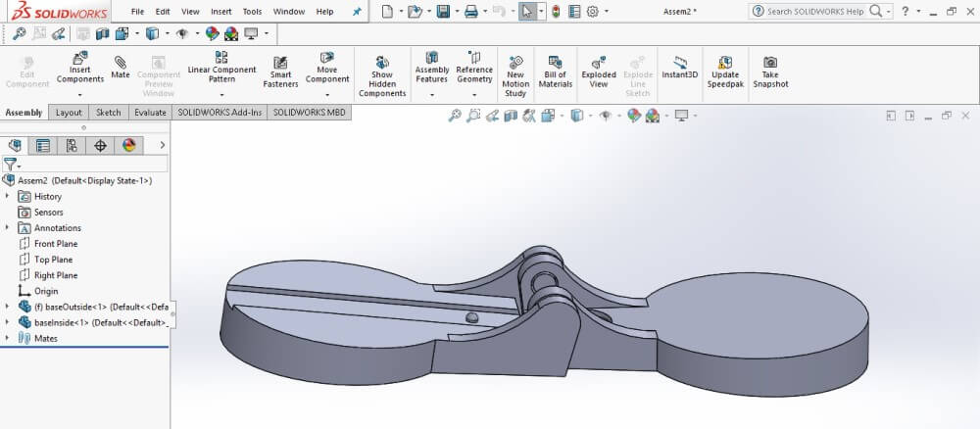Image resolution: width=980 pixels, height=429 pixels.
Task: Click the Save floppy disk icon
Action: (443, 11)
